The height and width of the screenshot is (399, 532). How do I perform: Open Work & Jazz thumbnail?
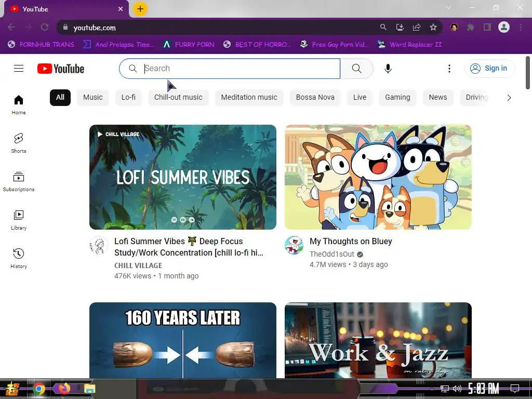[x=378, y=340]
